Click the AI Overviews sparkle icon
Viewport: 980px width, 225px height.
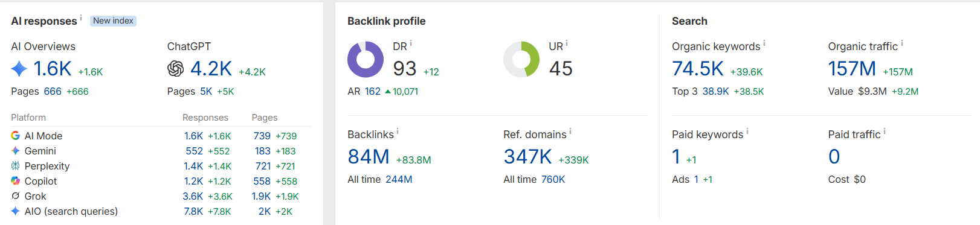[x=19, y=69]
